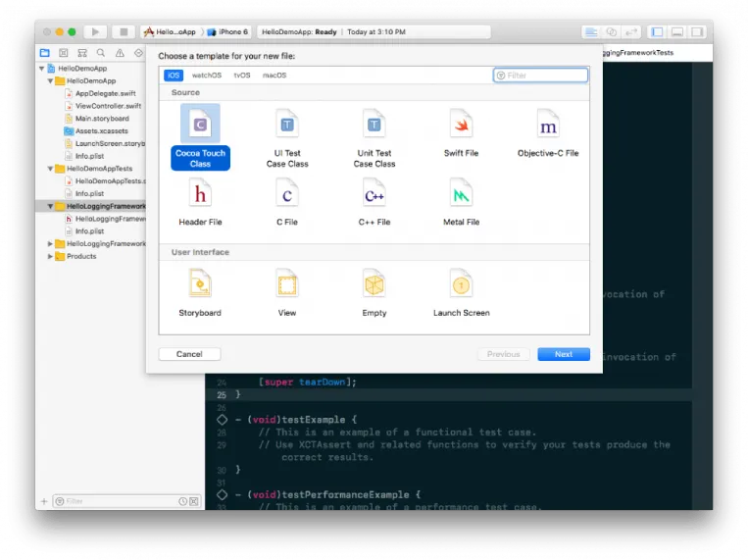Open Main.storyboard in navigator
This screenshot has width=748, height=560.
102,119
